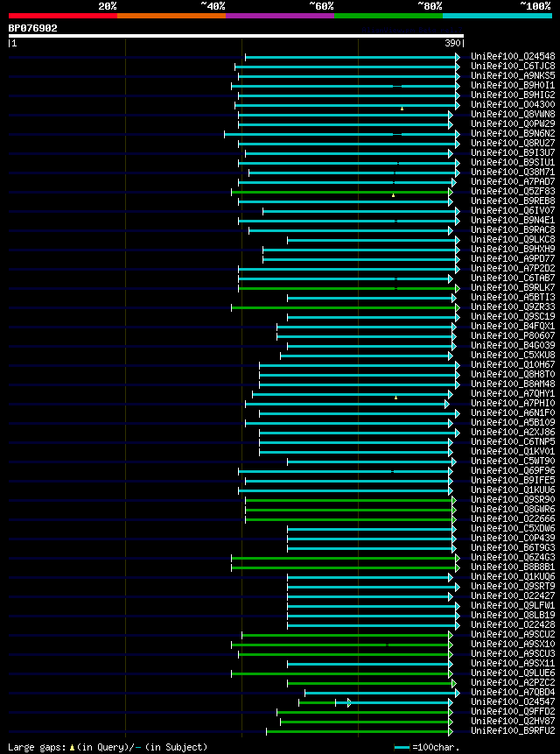Select the UniRef100_B8AM48 label
This screenshot has height=754, width=560.
click(x=513, y=384)
